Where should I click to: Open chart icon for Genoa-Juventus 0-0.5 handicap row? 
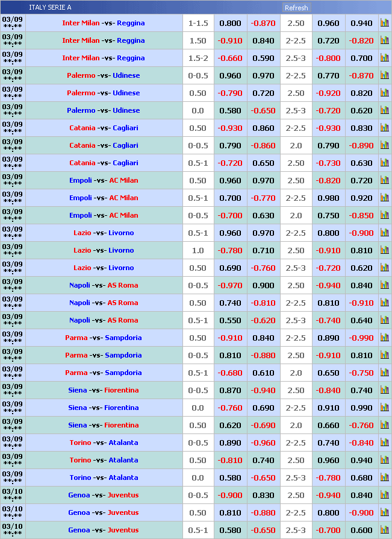[384, 494]
